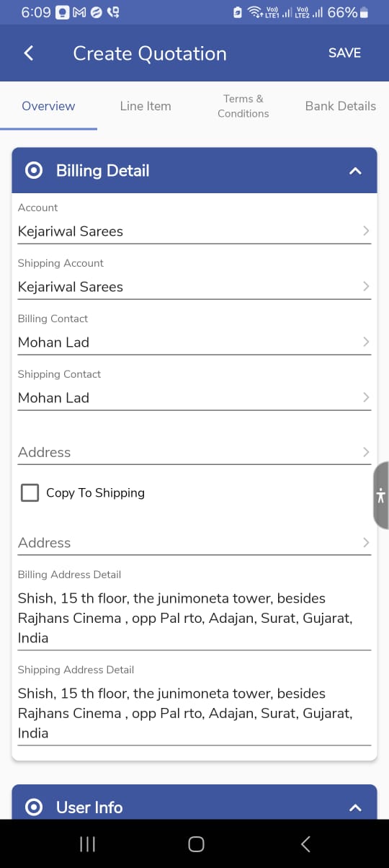The image size is (389, 868).
Task: Open the Bank Details tab
Action: click(341, 106)
